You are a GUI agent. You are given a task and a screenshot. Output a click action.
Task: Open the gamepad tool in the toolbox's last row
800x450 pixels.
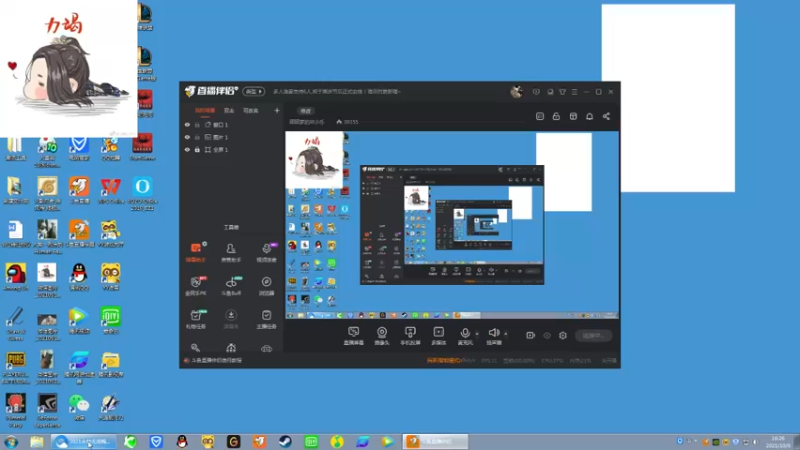tap(266, 348)
